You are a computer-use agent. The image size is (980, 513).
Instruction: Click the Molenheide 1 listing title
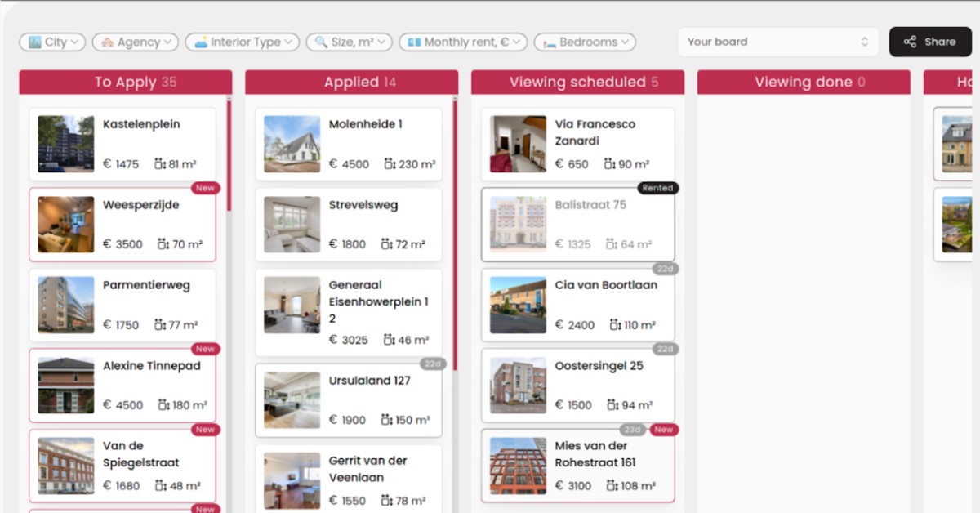click(366, 124)
